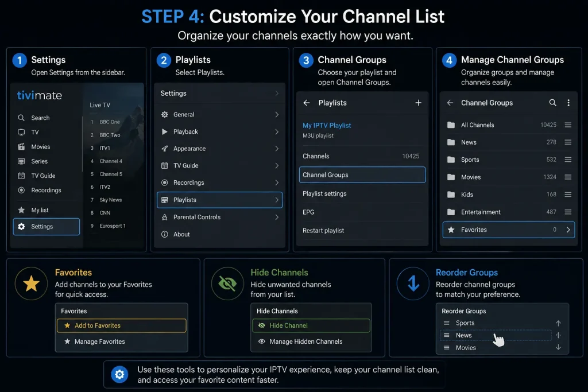Select Eurosport 1 channel
Viewport: 588px width, 392px height.
(109, 226)
